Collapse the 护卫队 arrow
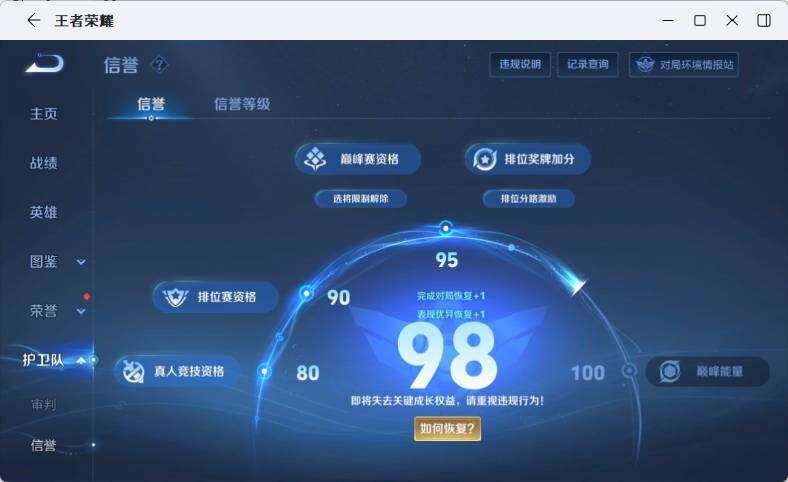The image size is (788, 482). click(x=81, y=360)
